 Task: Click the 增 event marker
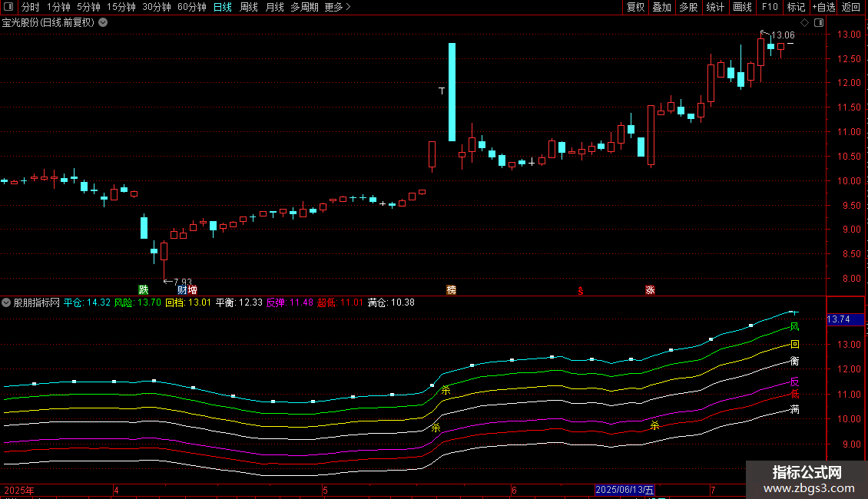pos(192,290)
